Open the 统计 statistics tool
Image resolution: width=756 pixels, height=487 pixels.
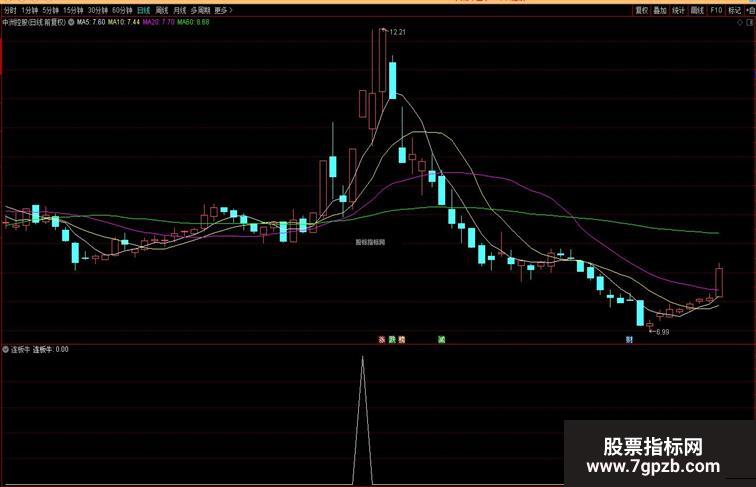[678, 10]
